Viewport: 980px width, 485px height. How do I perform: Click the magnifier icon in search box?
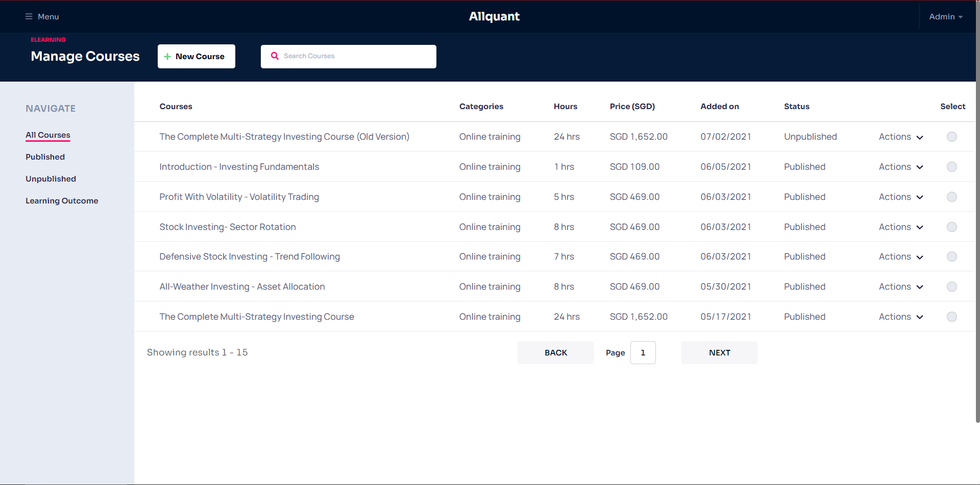coord(275,56)
